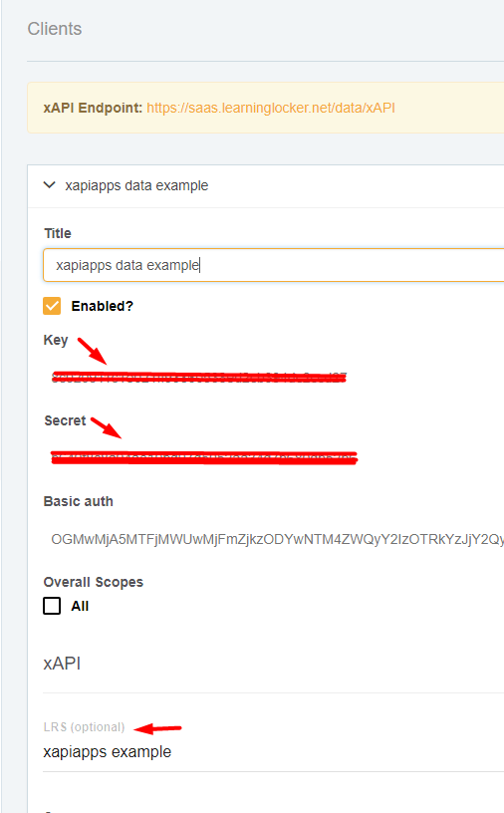504x813 pixels.
Task: Focus the Title input field
Action: tap(273, 265)
